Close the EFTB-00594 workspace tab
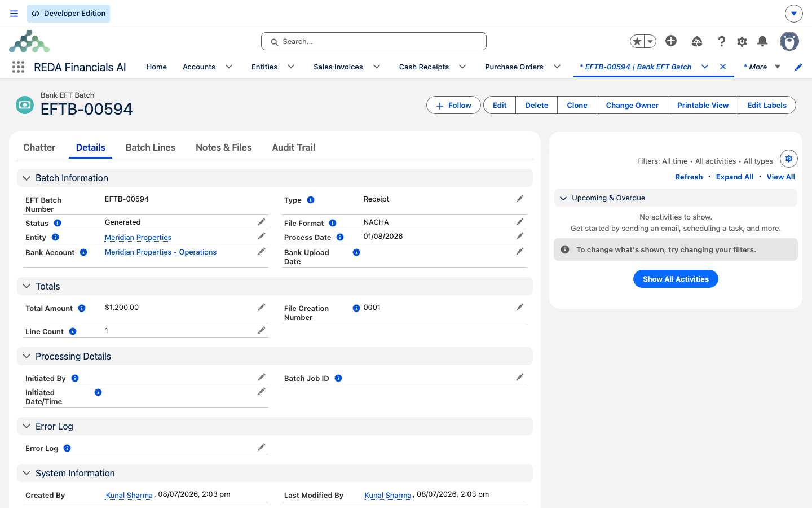812x508 pixels. 723,67
